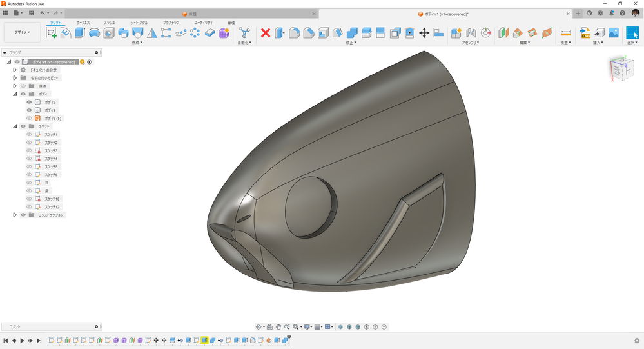Screen dimensions: 644x349
Task: Open the 修正 dropdown menu
Action: coord(350,43)
